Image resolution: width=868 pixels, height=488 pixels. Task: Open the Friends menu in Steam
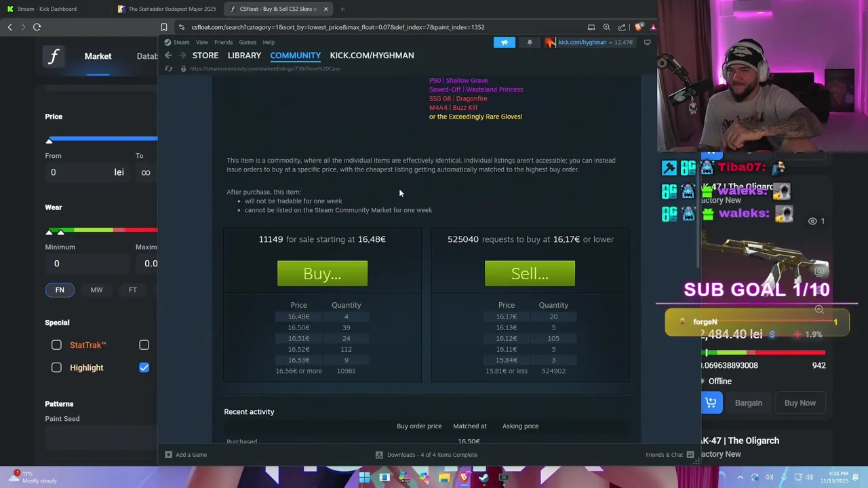pos(223,42)
